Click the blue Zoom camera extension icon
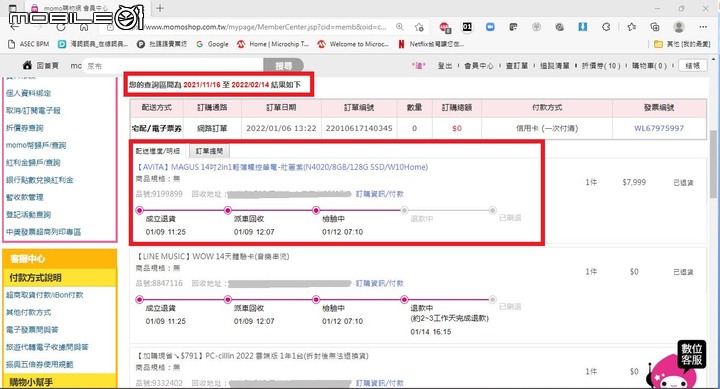Image resolution: width=720 pixels, height=389 pixels. tap(490, 27)
